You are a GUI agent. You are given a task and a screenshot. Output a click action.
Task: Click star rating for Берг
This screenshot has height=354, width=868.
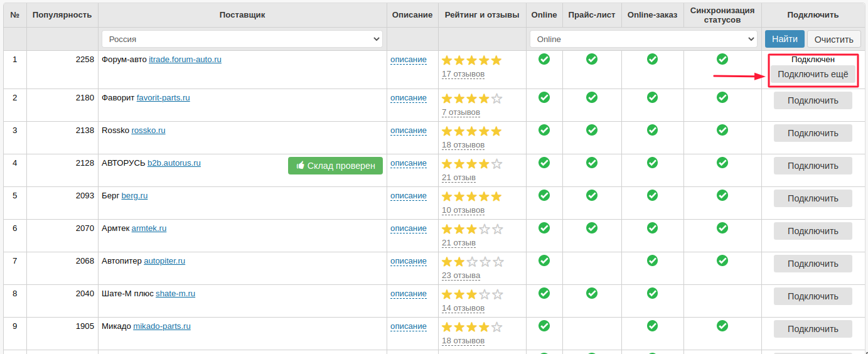coord(472,196)
